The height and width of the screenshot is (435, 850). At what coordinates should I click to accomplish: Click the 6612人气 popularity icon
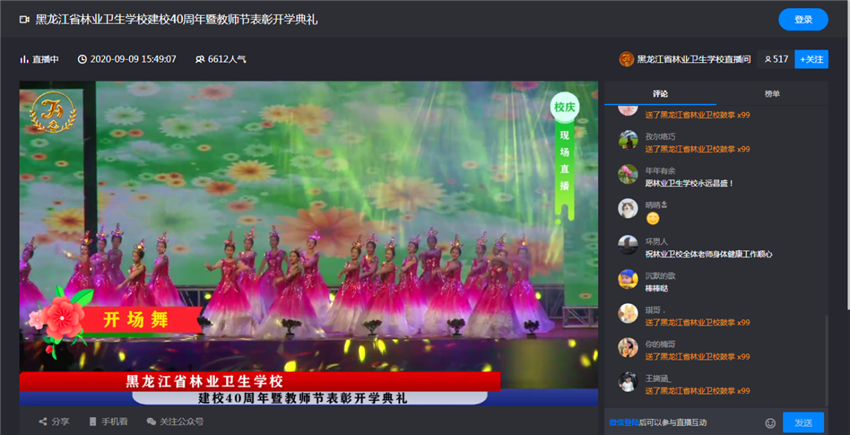pos(199,59)
